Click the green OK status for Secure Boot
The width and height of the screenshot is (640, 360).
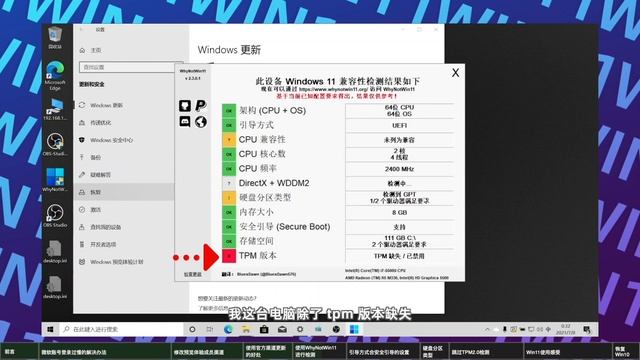click(229, 227)
